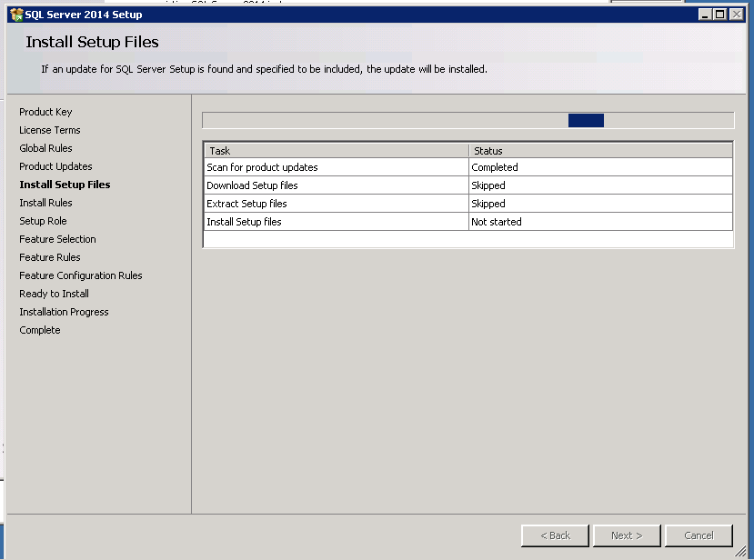Go to Global Rules in sidebar

tap(45, 148)
